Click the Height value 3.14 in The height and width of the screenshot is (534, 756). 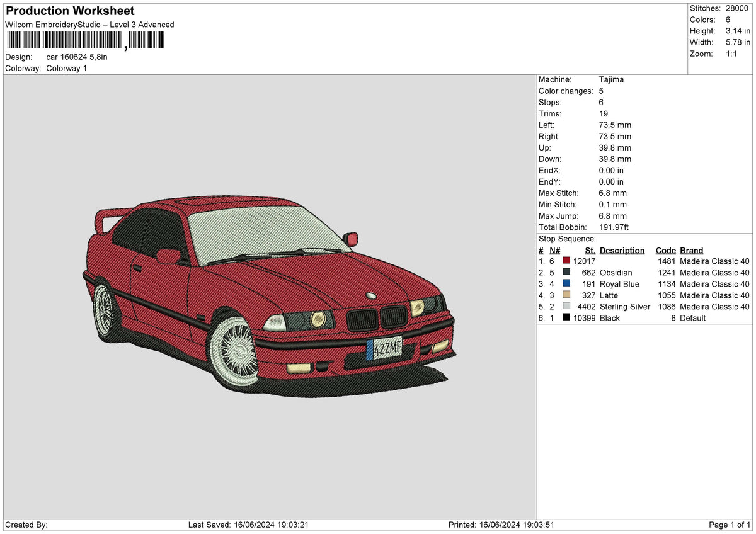click(738, 31)
